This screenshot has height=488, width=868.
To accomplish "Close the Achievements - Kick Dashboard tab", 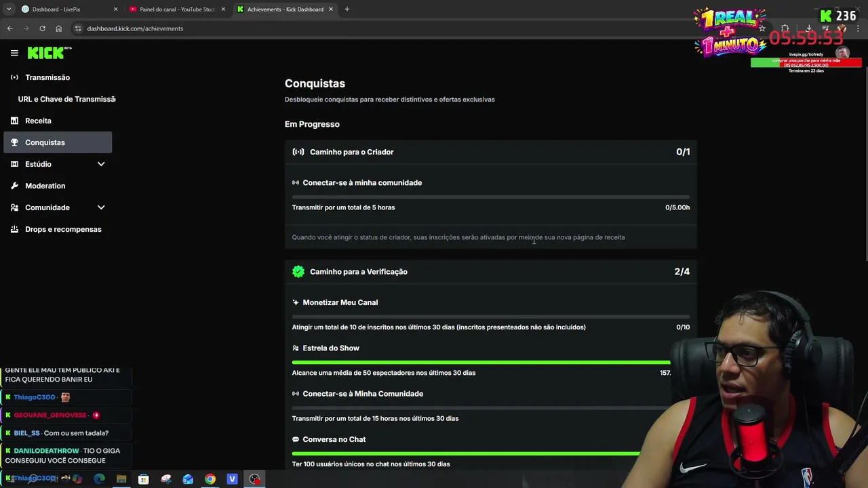I will 331,9.
